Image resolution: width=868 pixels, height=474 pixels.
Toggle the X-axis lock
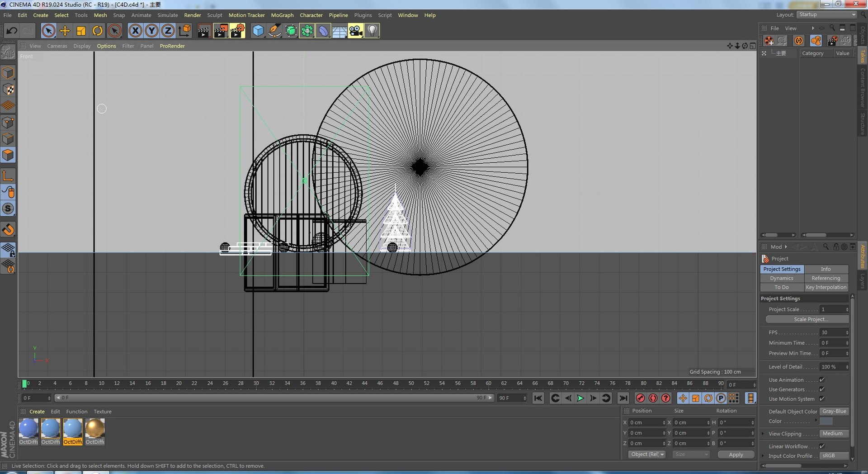(135, 31)
